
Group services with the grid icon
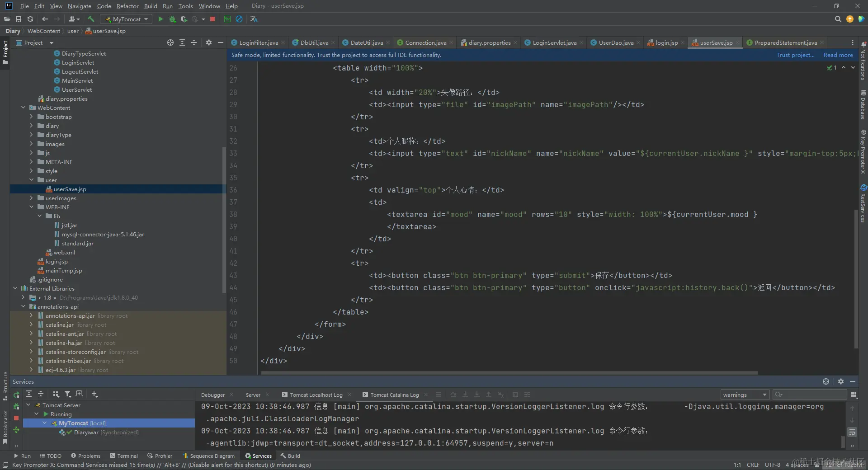[x=56, y=394]
